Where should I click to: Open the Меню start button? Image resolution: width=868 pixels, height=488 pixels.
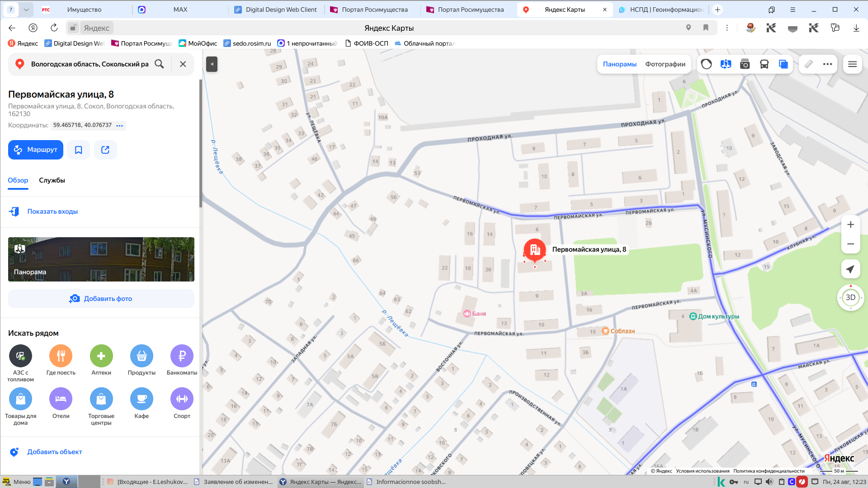point(16,482)
